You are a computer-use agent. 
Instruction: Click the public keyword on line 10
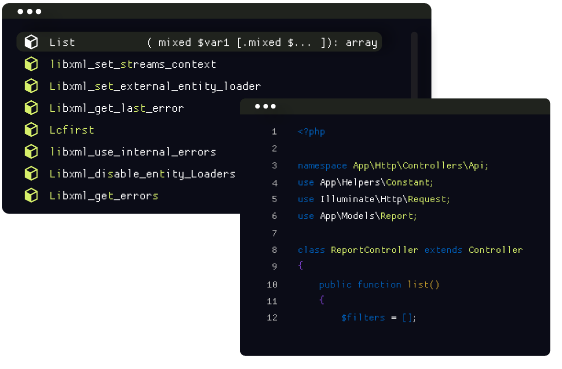click(x=335, y=284)
